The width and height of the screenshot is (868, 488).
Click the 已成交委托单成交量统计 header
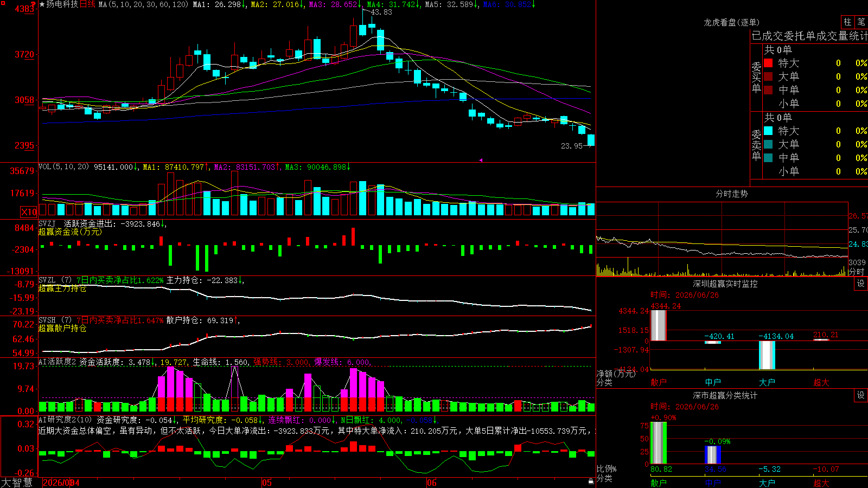[x=809, y=36]
